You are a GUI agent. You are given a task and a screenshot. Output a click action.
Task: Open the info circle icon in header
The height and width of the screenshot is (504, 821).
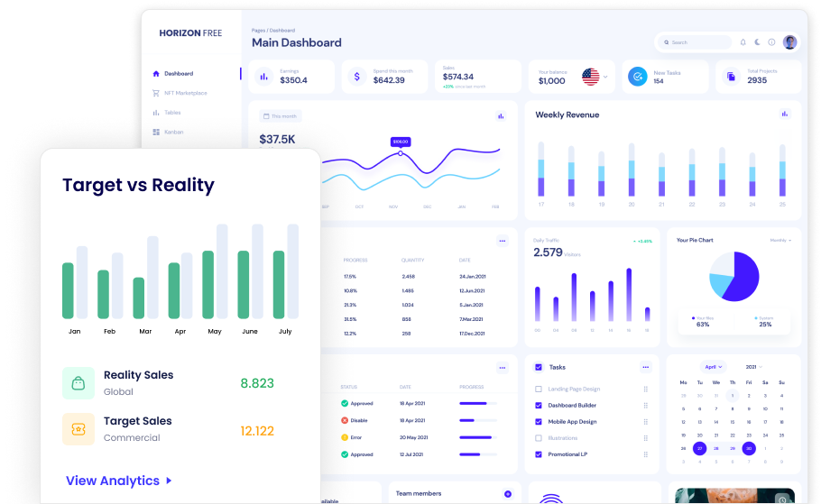tap(771, 42)
